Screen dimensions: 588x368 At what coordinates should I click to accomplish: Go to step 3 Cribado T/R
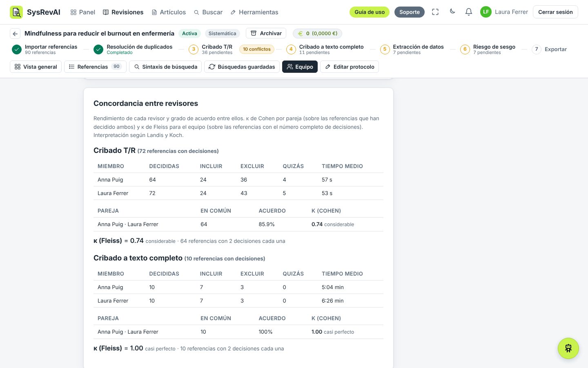click(211, 49)
